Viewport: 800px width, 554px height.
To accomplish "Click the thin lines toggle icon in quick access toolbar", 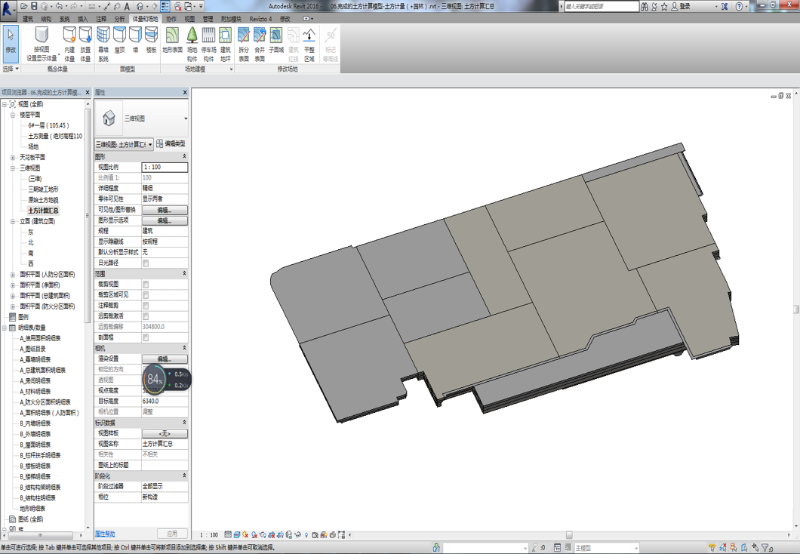I will (x=165, y=6).
